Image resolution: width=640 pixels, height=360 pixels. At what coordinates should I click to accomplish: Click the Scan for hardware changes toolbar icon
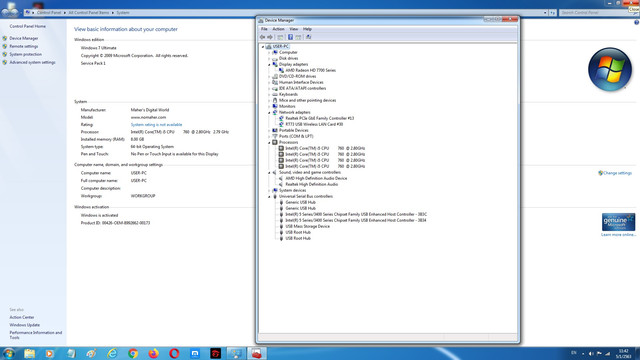point(309,37)
